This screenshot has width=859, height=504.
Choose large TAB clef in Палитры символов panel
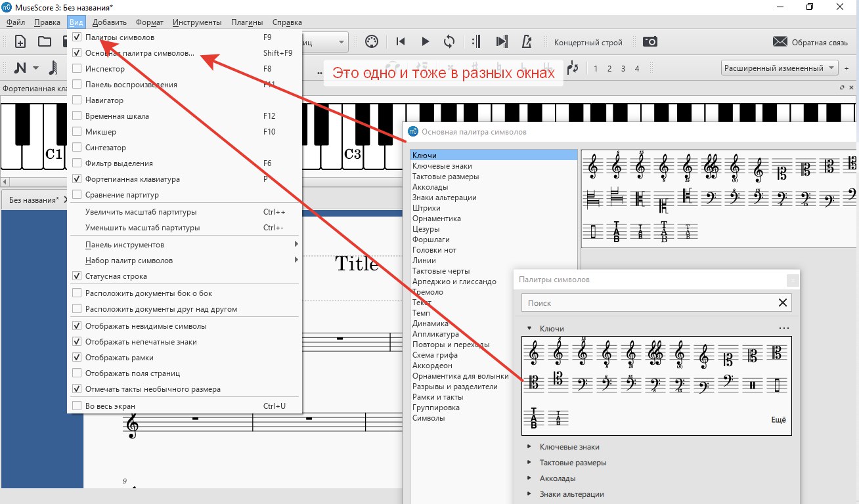534,418
